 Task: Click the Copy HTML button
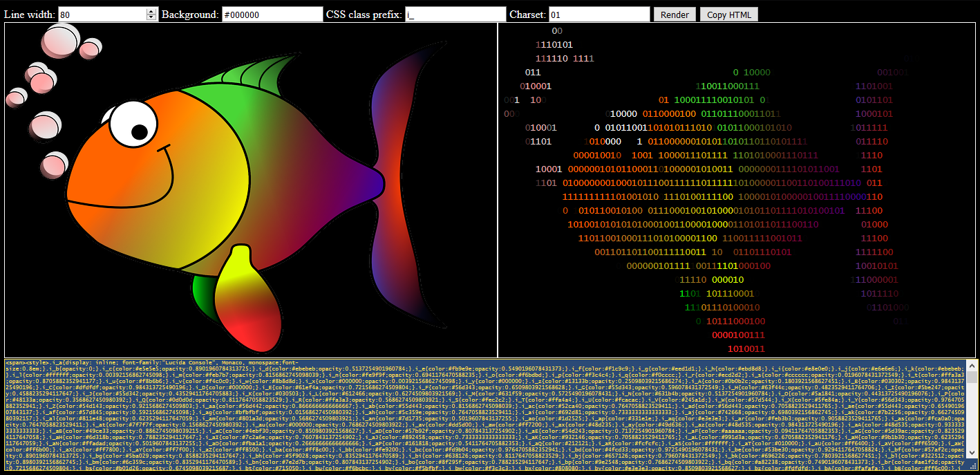(728, 14)
